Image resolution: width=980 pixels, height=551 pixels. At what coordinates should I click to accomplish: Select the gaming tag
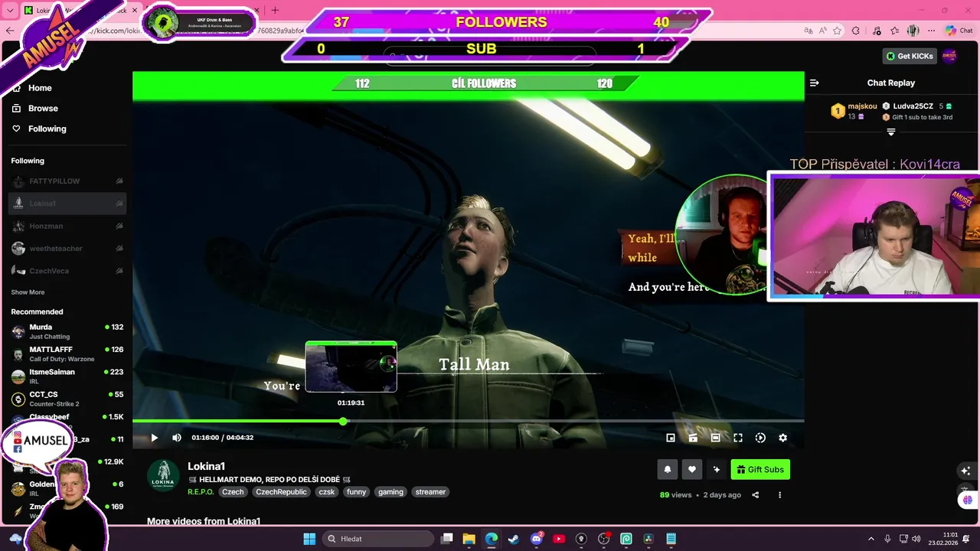coord(390,492)
